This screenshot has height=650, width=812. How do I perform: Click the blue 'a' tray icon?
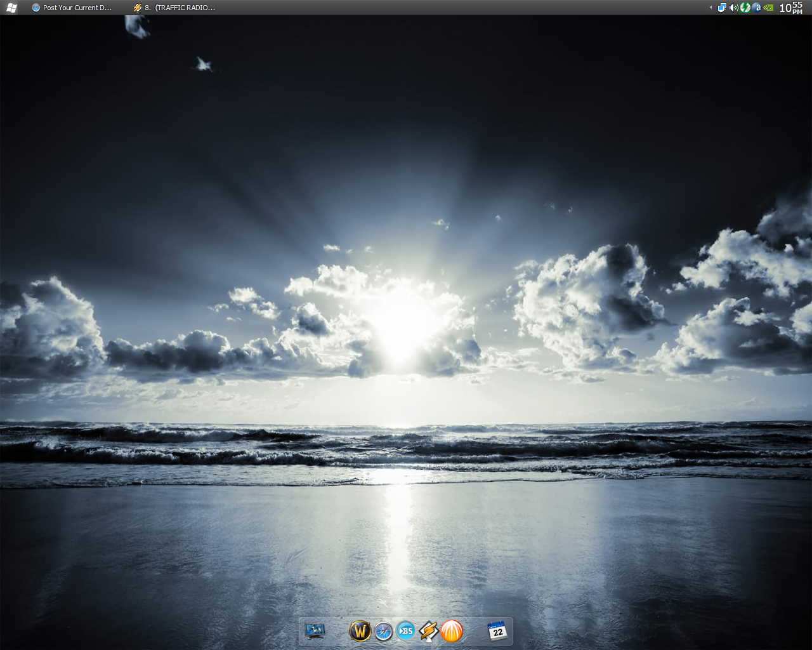[x=757, y=8]
